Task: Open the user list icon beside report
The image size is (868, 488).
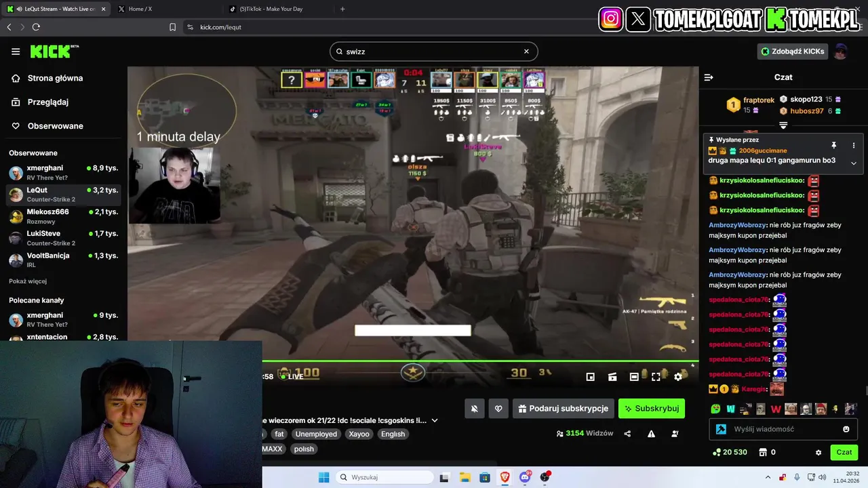Action: (x=674, y=434)
